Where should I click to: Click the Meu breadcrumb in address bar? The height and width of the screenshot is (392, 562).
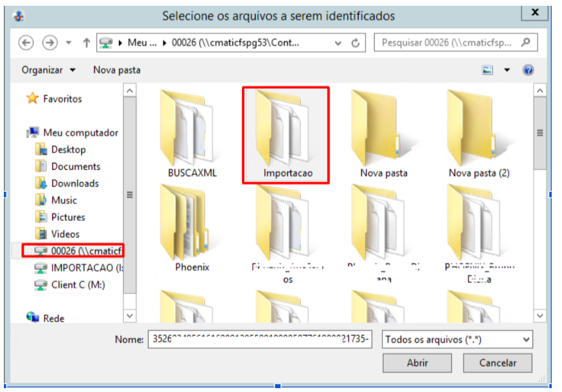pyautogui.click(x=142, y=42)
